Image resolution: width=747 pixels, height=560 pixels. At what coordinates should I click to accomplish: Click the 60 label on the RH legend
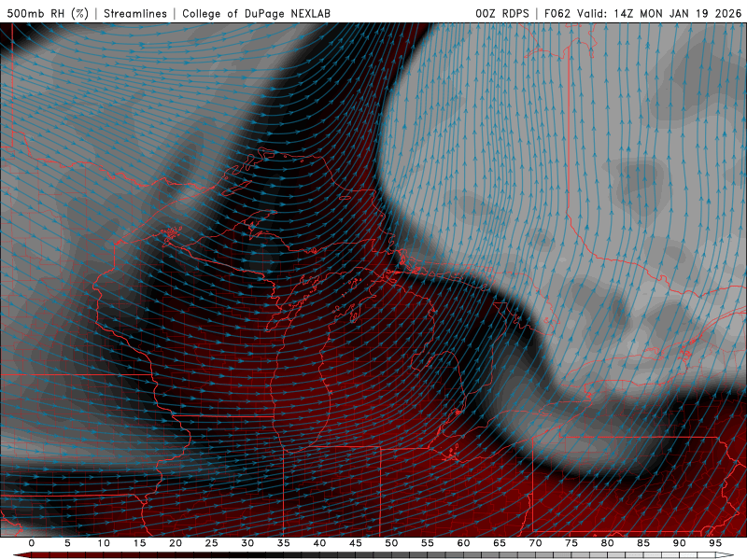(x=463, y=543)
